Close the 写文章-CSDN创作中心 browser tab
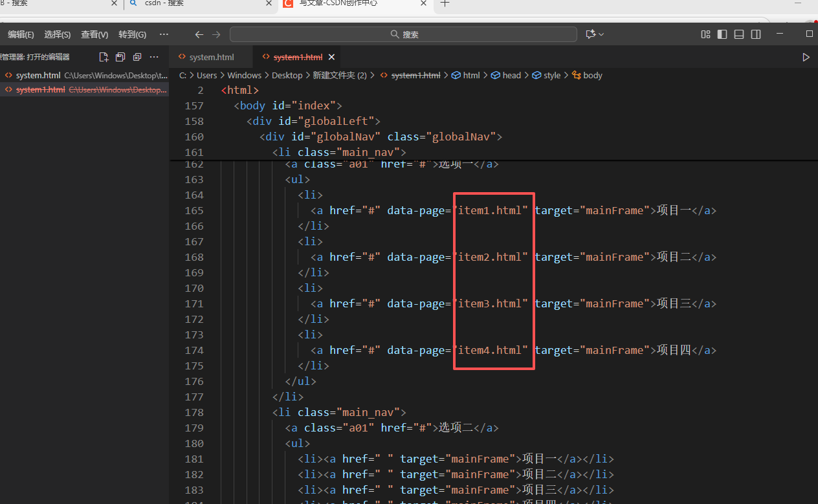 pos(425,3)
